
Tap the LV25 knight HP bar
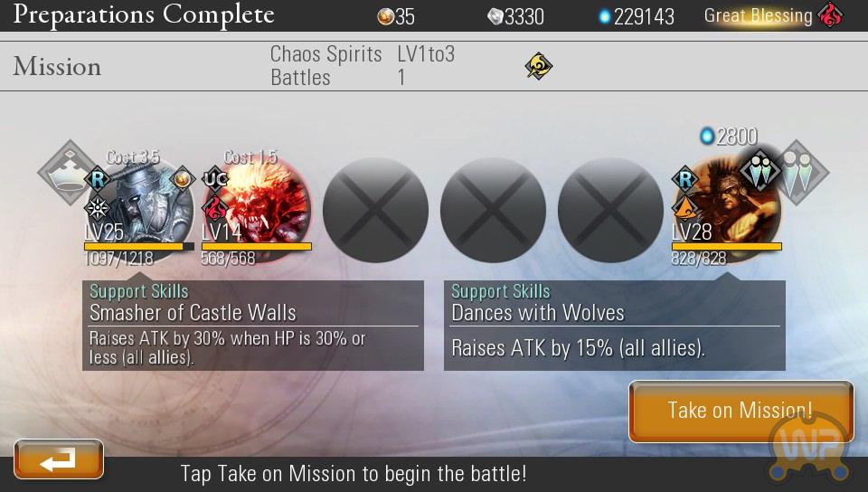pos(139,247)
